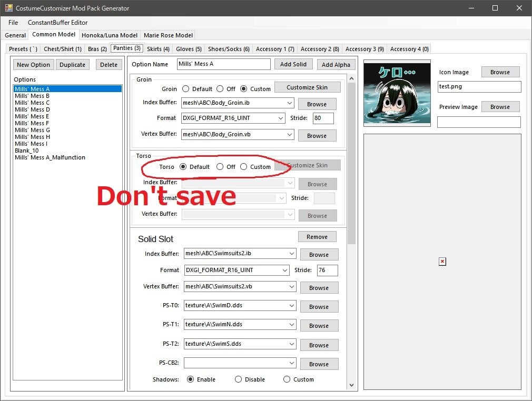Open the Gloves (5) tab
This screenshot has width=532, height=401.
(x=189, y=49)
